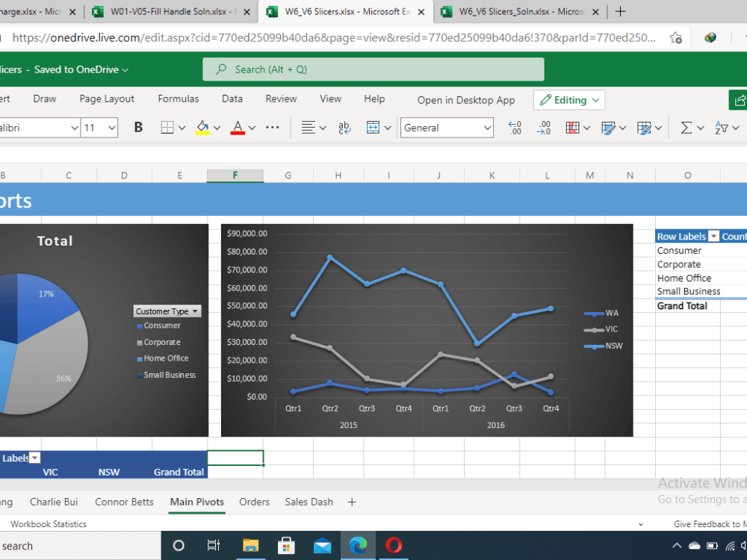Expand fill color dropdown arrow
Viewport: 747px width, 560px height.
coord(217,128)
